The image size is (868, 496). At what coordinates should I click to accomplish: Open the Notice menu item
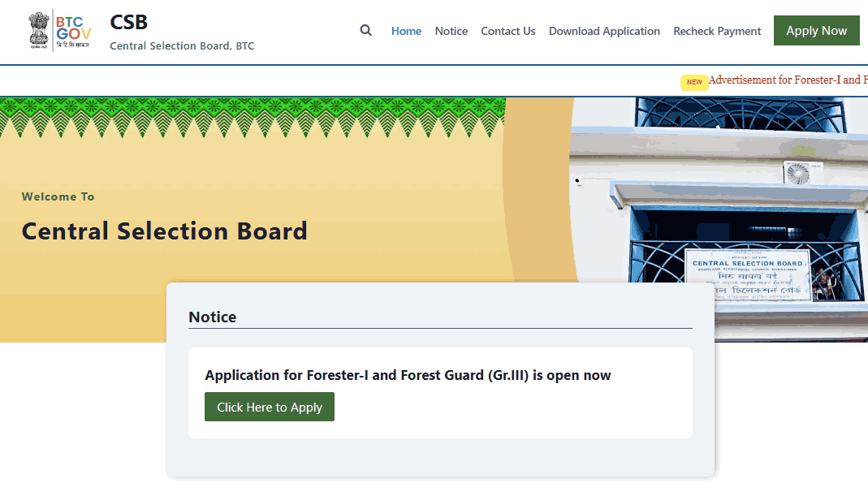coord(451,31)
